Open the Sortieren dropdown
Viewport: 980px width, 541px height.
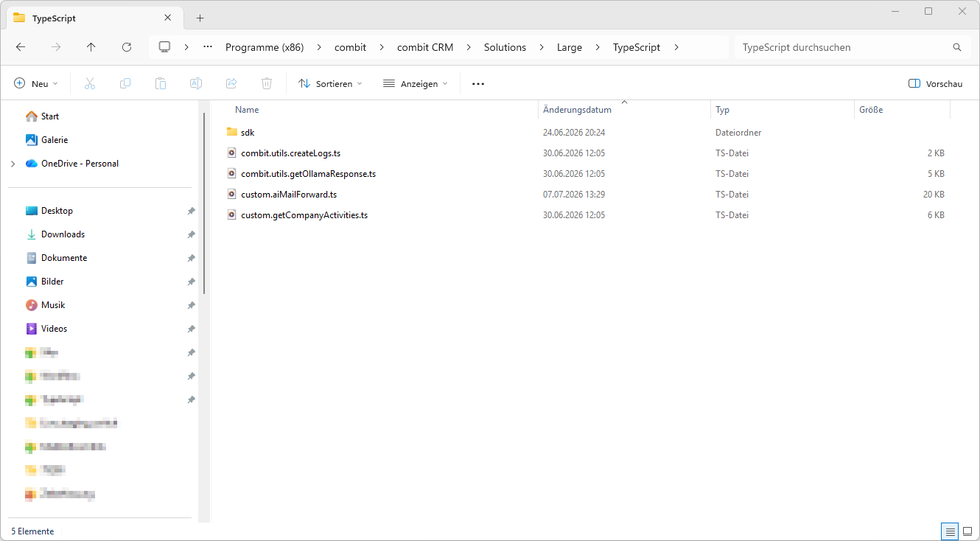click(x=330, y=84)
